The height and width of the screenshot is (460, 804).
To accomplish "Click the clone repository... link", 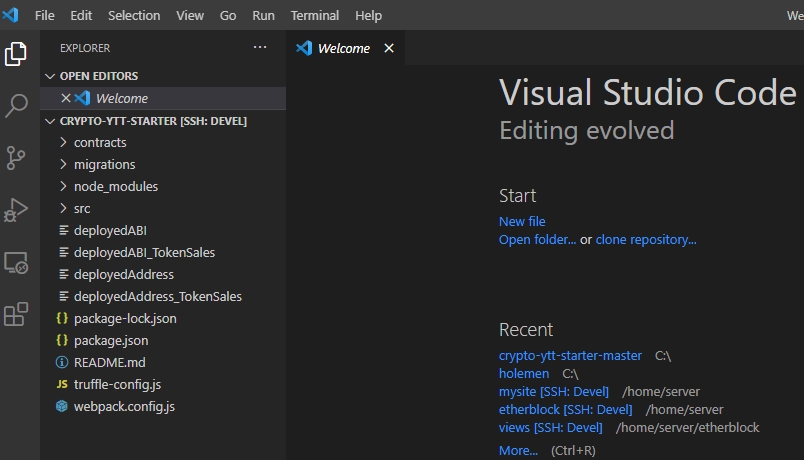I will click(x=646, y=239).
